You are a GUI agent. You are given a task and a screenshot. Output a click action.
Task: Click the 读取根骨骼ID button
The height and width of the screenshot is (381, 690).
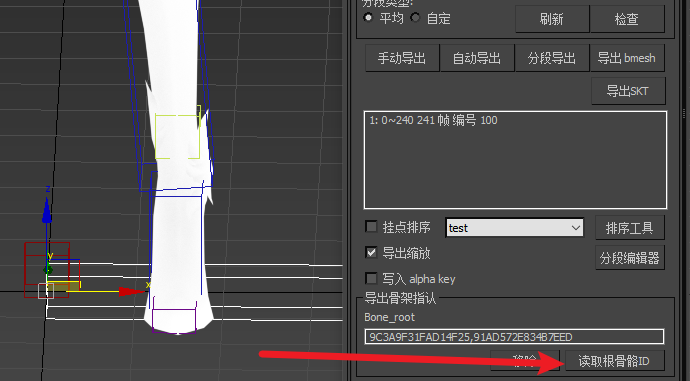coord(614,362)
